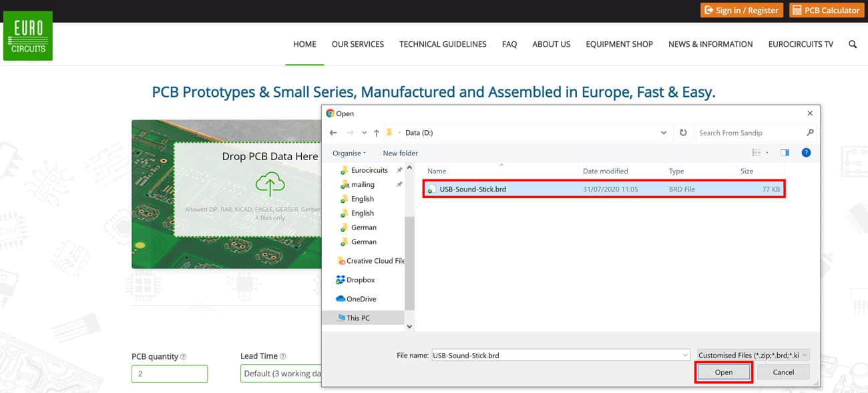Select This PC in the sidebar
Viewport: 868px width, 393px height.
(x=354, y=317)
